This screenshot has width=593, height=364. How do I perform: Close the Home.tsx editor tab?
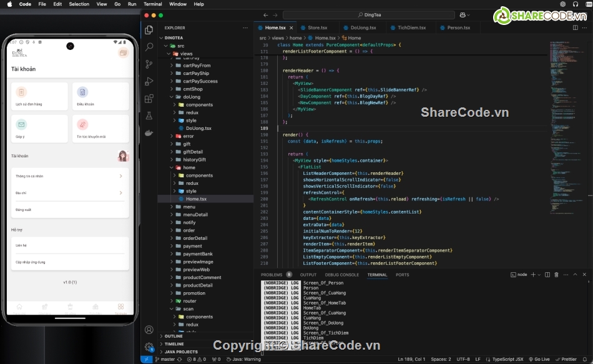coord(292,28)
